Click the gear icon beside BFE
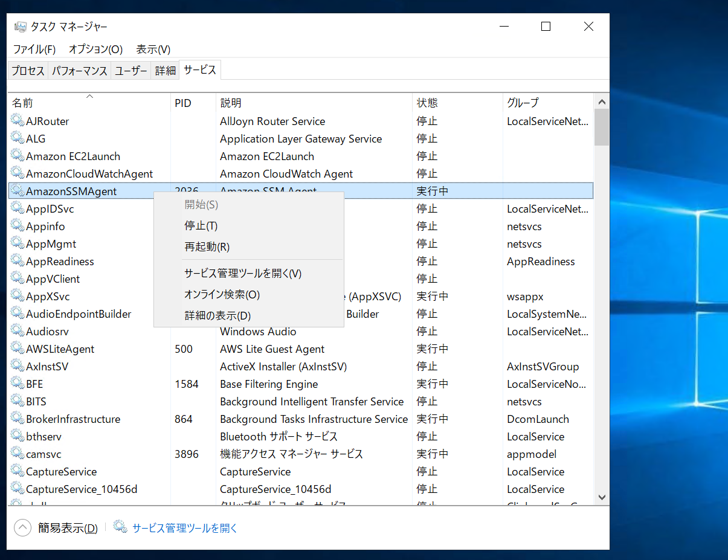Viewport: 728px width, 560px height. click(x=18, y=384)
